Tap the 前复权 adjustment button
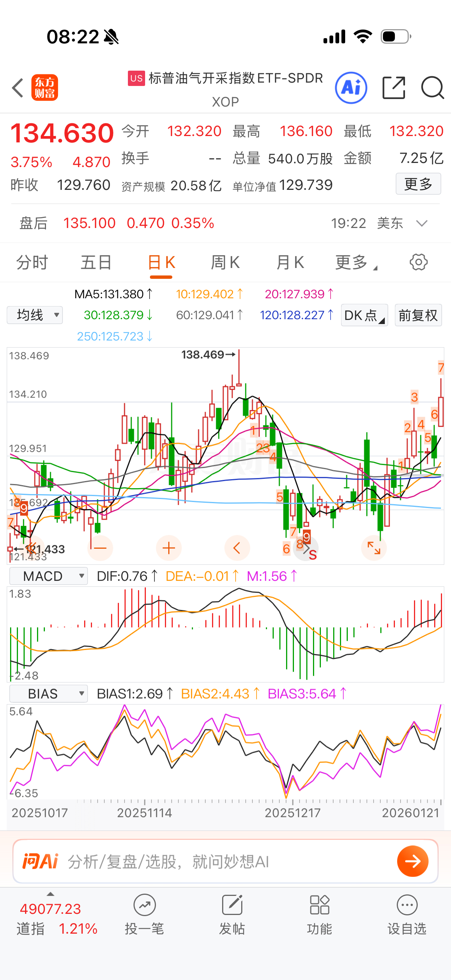 pos(418,315)
